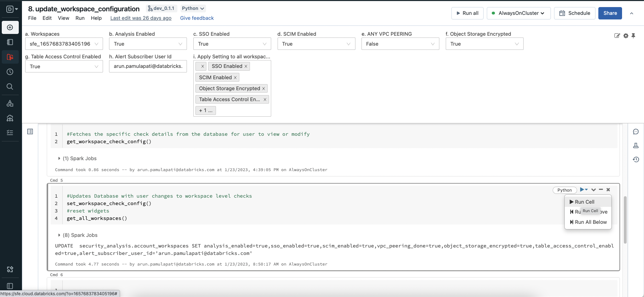The width and height of the screenshot is (644, 297).
Task: Open the Help menu
Action: (x=96, y=18)
